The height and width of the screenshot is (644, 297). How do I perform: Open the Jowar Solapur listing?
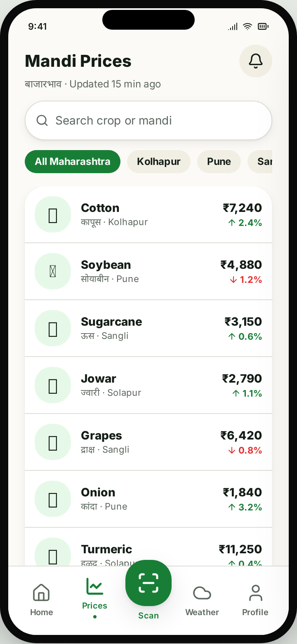coord(148,385)
